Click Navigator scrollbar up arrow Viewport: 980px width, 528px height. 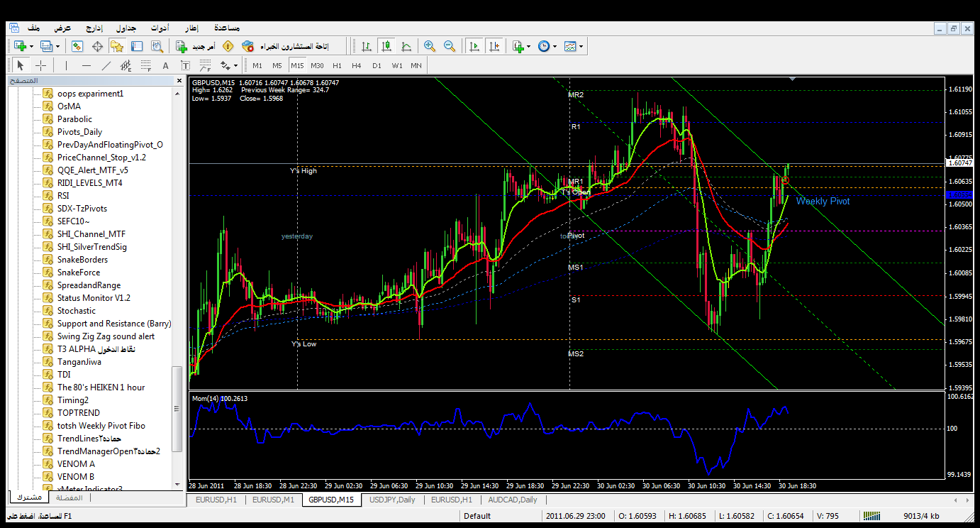[179, 94]
